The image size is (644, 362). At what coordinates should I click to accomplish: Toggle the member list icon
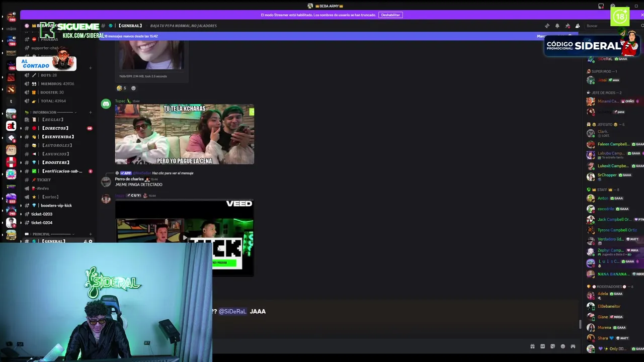pos(578,26)
